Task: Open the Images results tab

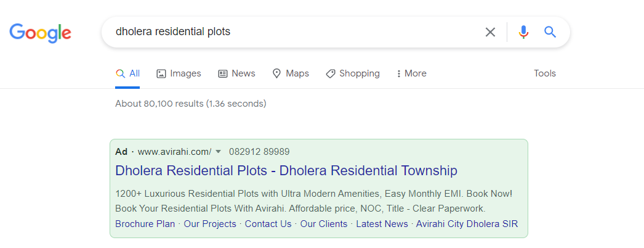Action: 179,73
